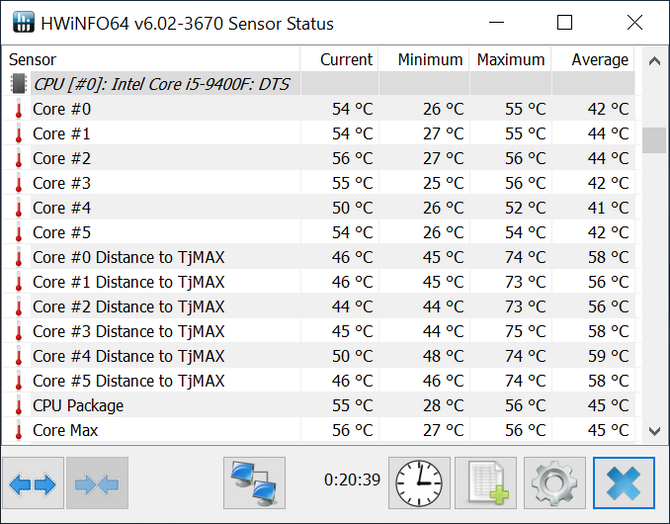Select Core #1 Distance to TjMAX label

pos(129,282)
